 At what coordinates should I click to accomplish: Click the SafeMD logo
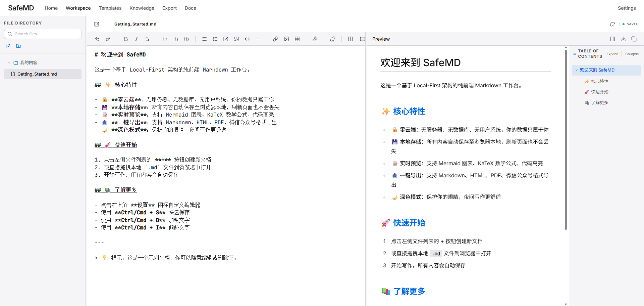click(x=21, y=8)
